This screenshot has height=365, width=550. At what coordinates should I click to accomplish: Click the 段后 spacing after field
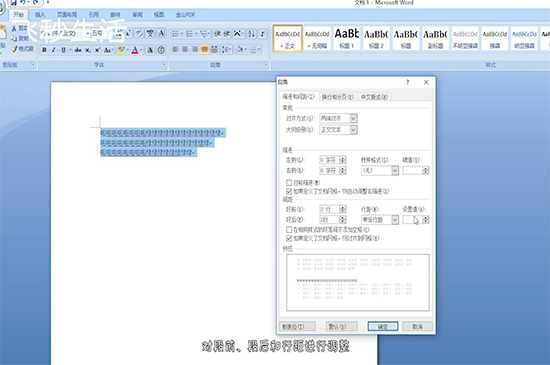[333, 220]
